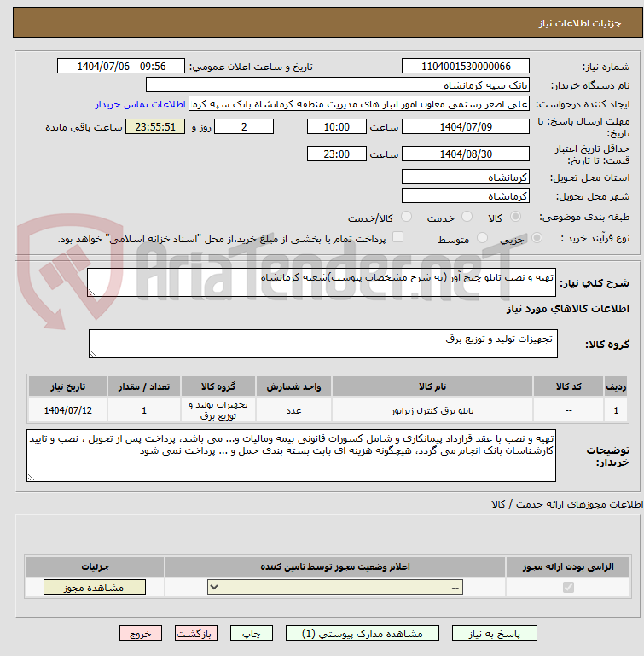Click the buyer name field بانک سپه کرمانشاه
Image resolution: width=644 pixels, height=656 pixels.
point(337,85)
